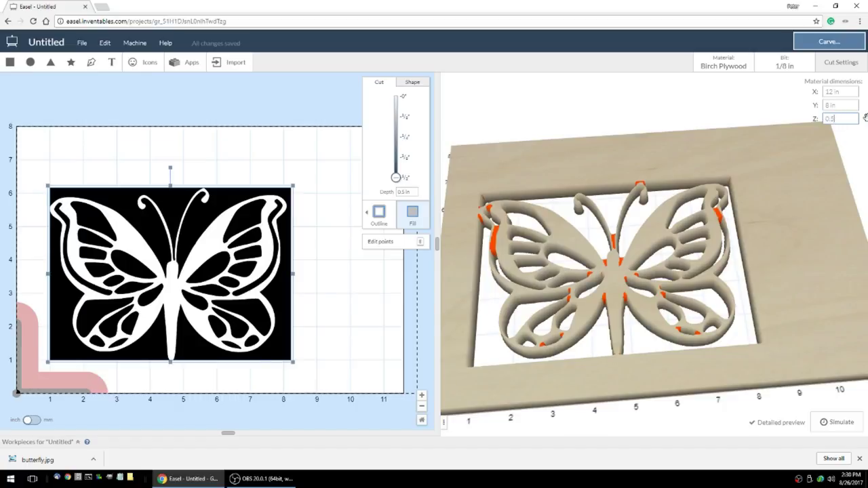Open the Apps panel
Viewport: 868px width, 488px height.
click(x=184, y=62)
